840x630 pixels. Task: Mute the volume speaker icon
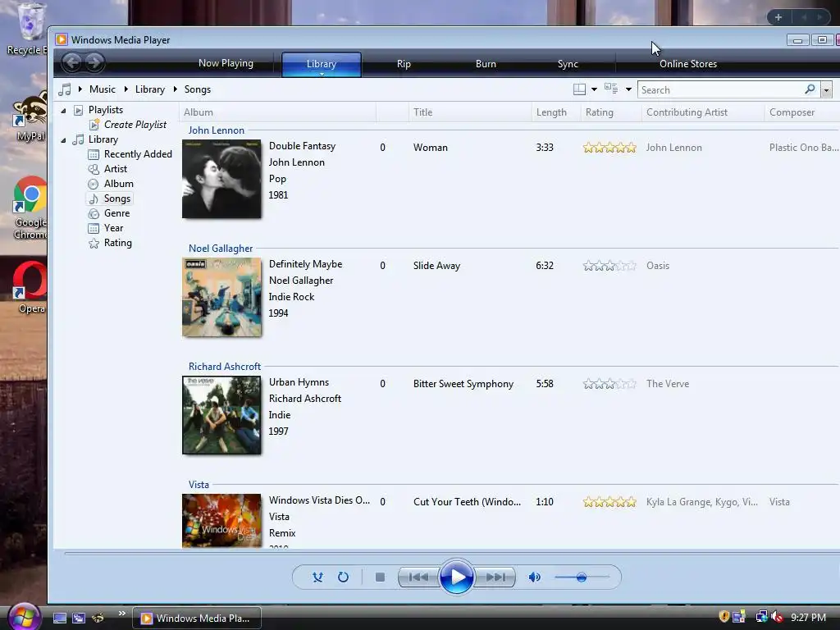click(534, 577)
